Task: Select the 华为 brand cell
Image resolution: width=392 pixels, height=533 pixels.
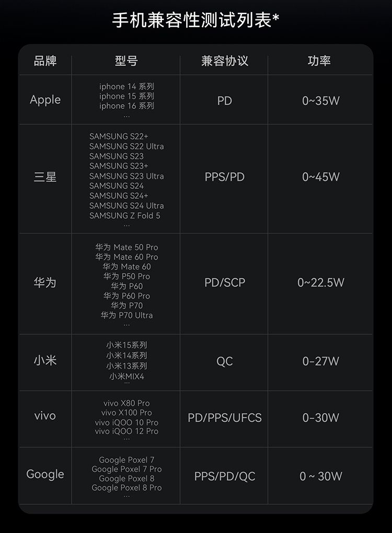Action: (45, 283)
